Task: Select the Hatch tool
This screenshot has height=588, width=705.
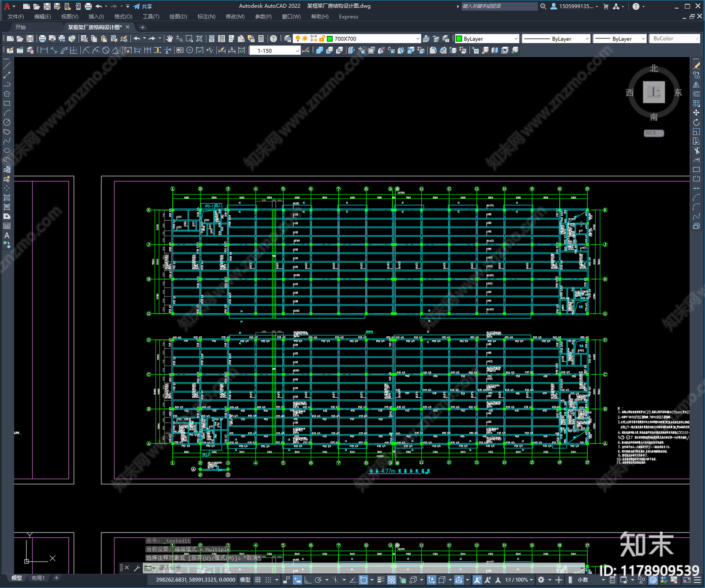Action: point(7,197)
